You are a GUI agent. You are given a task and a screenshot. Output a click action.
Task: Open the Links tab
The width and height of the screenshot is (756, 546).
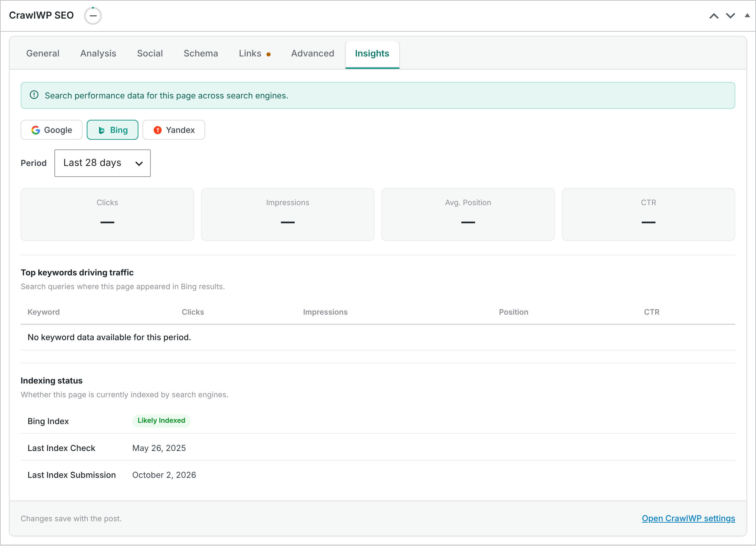tap(255, 53)
